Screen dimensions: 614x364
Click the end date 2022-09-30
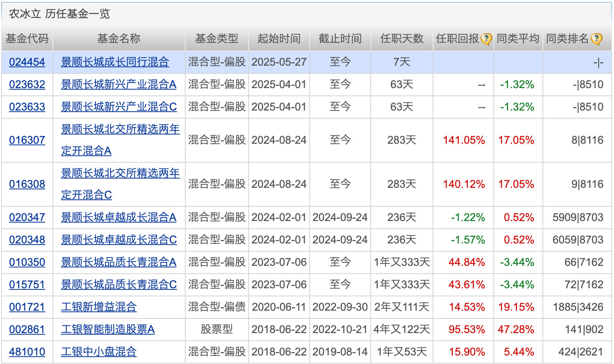click(340, 307)
